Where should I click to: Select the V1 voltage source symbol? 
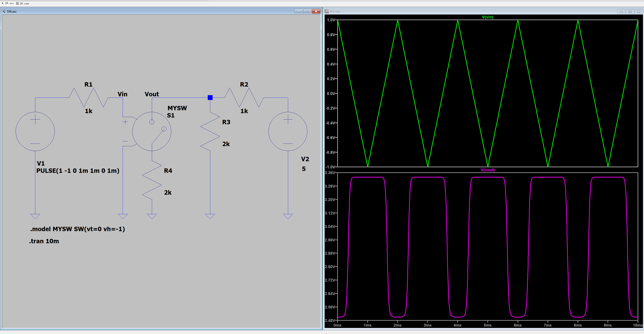pos(35,131)
